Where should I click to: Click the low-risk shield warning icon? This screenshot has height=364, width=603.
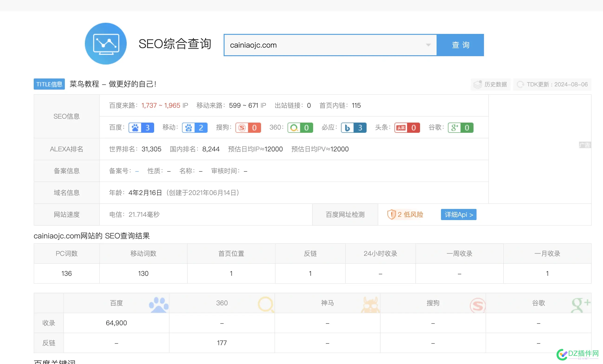(391, 214)
